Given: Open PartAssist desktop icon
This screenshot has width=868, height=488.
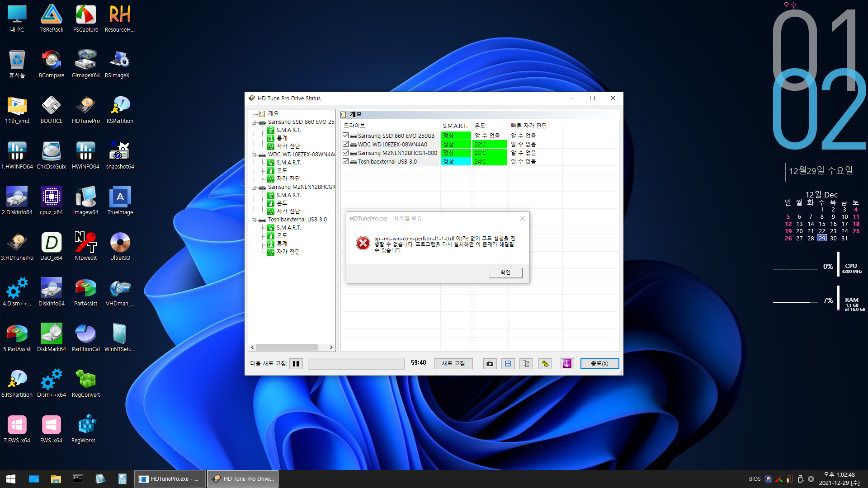Looking at the screenshot, I should pos(85,292).
